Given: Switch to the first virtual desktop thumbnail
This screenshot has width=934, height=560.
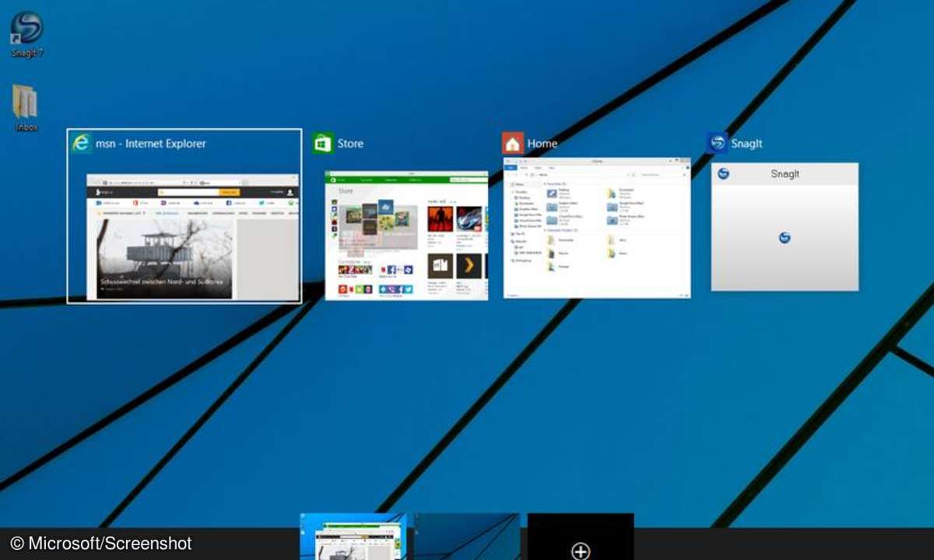Looking at the screenshot, I should coord(353,537).
